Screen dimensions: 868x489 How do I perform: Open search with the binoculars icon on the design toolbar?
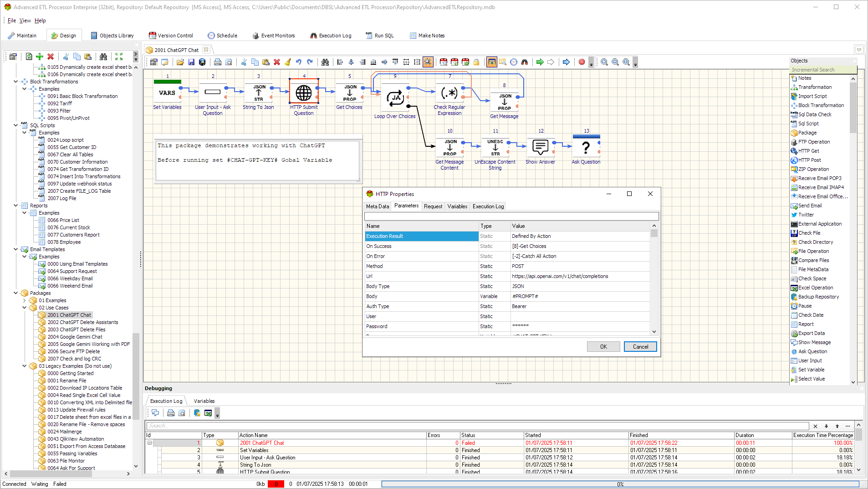pos(325,62)
